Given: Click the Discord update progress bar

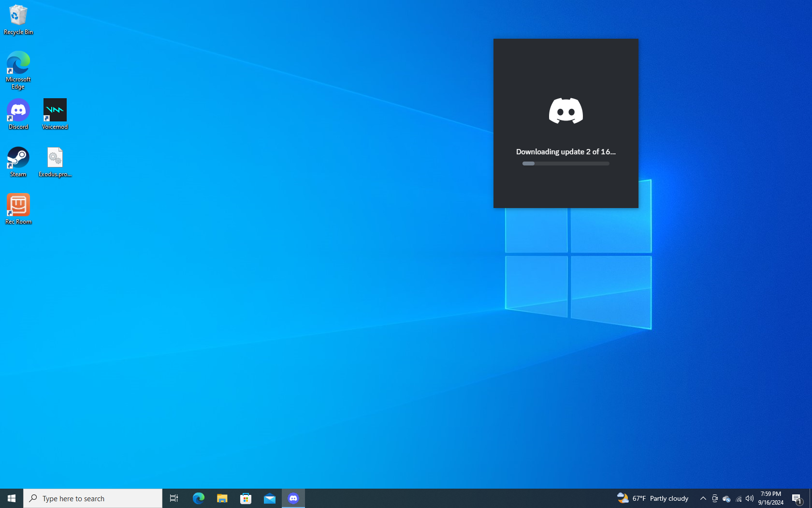Looking at the screenshot, I should (565, 164).
